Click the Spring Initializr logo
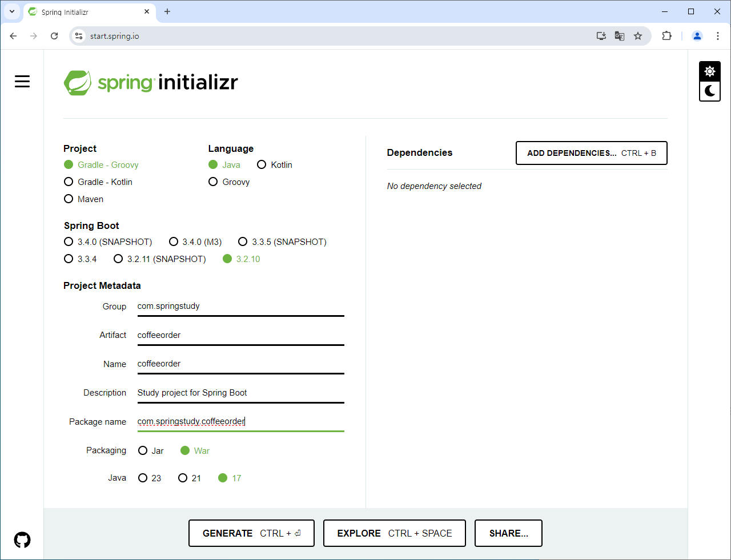The width and height of the screenshot is (731, 560). [151, 83]
